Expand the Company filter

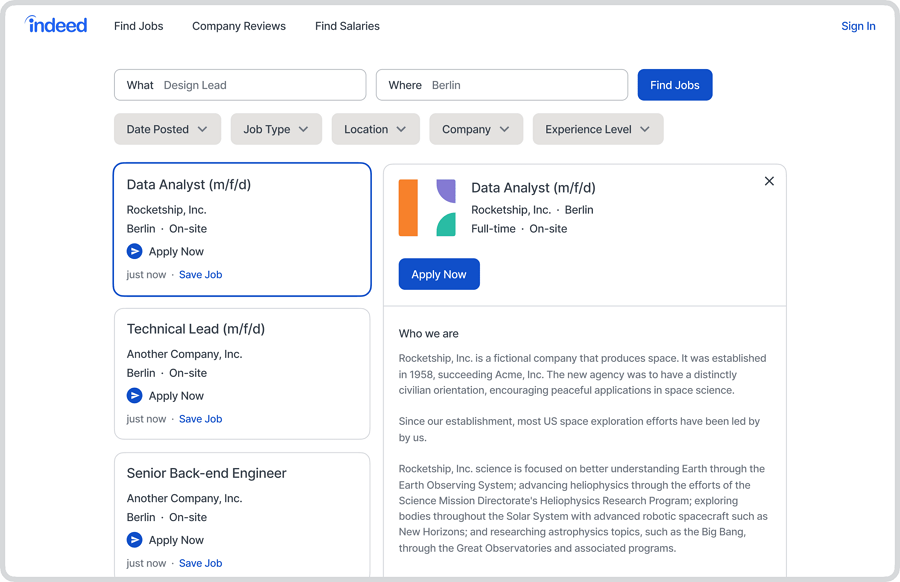pos(476,129)
